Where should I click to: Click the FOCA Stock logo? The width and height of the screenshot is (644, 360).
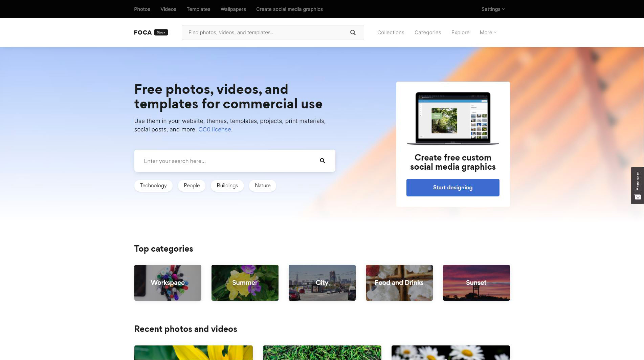tap(151, 33)
